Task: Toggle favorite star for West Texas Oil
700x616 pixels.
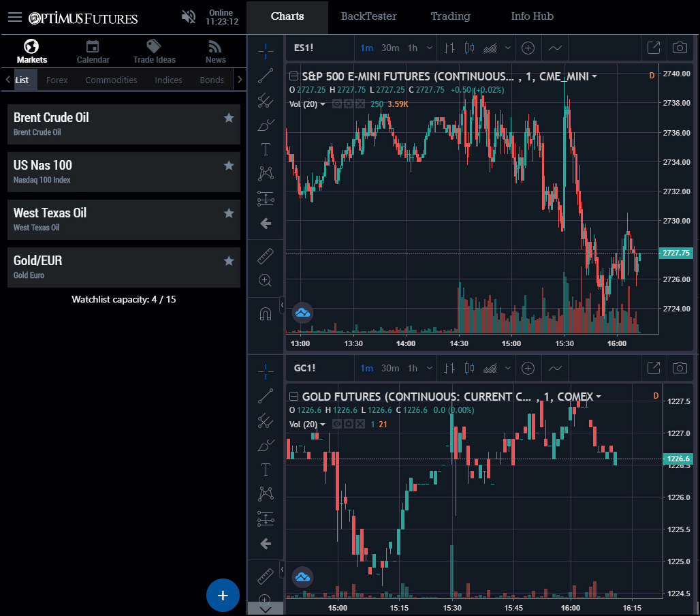Action: (x=229, y=213)
